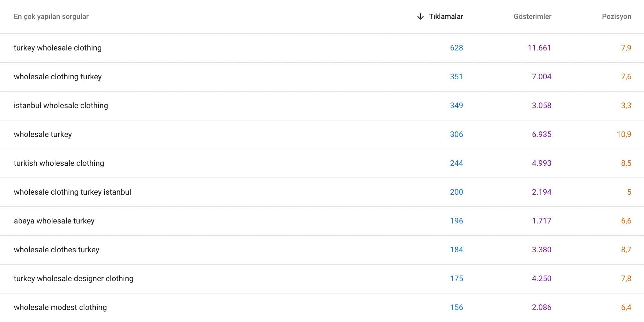The width and height of the screenshot is (644, 322).
Task: Click the 200 clicks value
Action: pyautogui.click(x=456, y=192)
